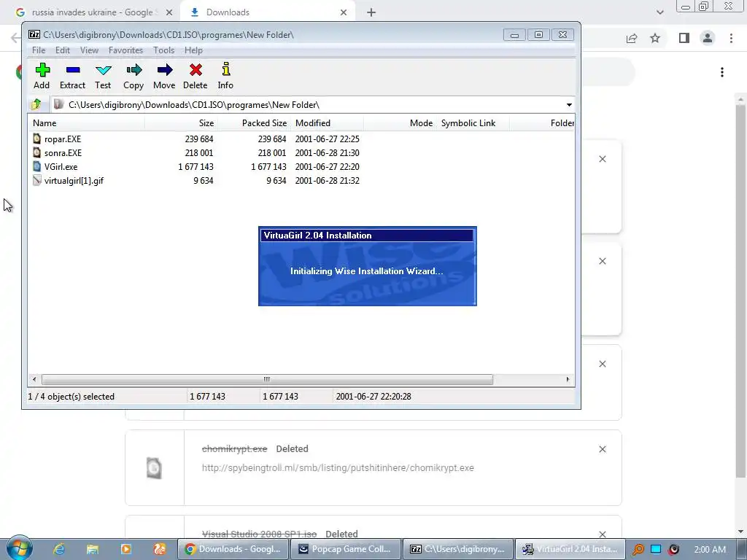Open the Windows Start orb

20,548
